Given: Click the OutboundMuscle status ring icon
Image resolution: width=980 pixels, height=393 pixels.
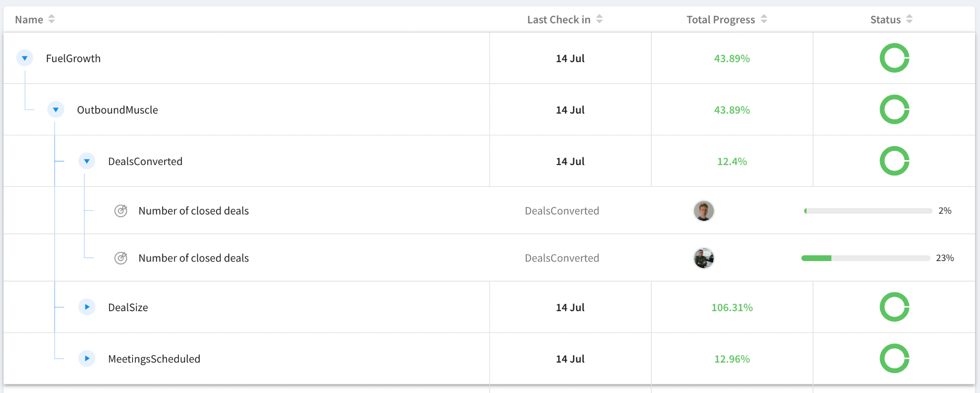Looking at the screenshot, I should 894,109.
